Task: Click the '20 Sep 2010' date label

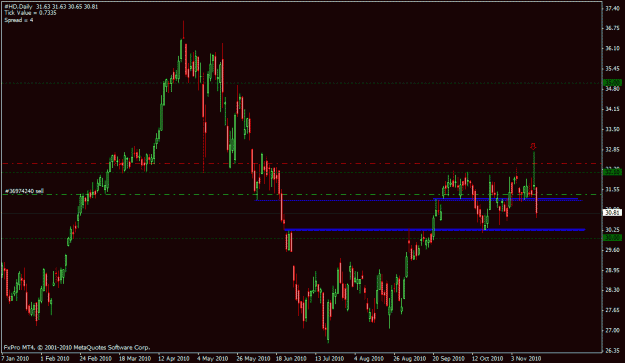Action: (448, 358)
